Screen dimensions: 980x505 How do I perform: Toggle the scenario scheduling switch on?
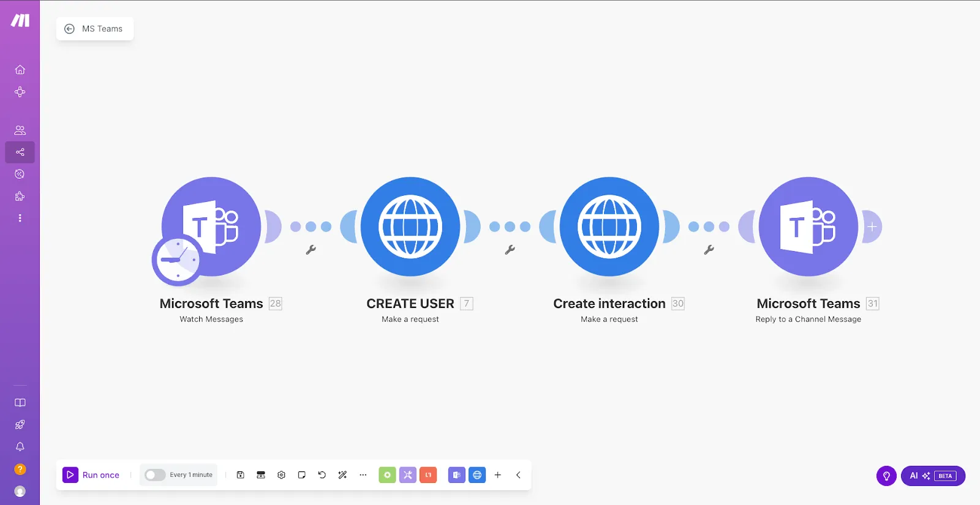tap(155, 475)
